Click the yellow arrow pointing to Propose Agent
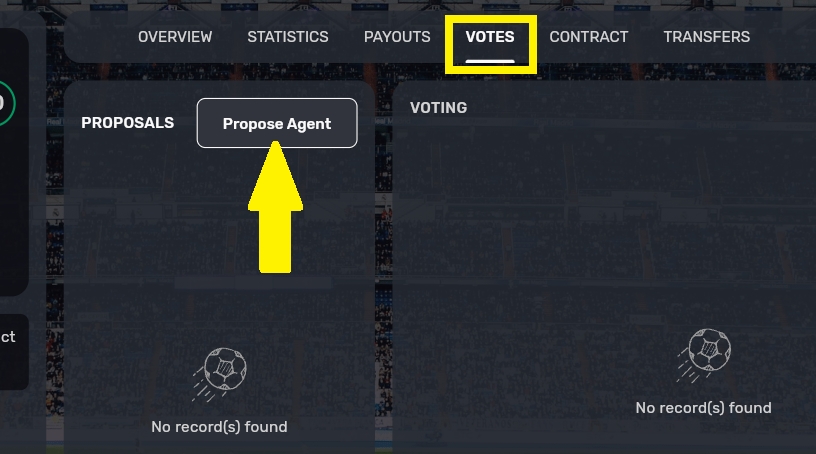 coord(274,208)
